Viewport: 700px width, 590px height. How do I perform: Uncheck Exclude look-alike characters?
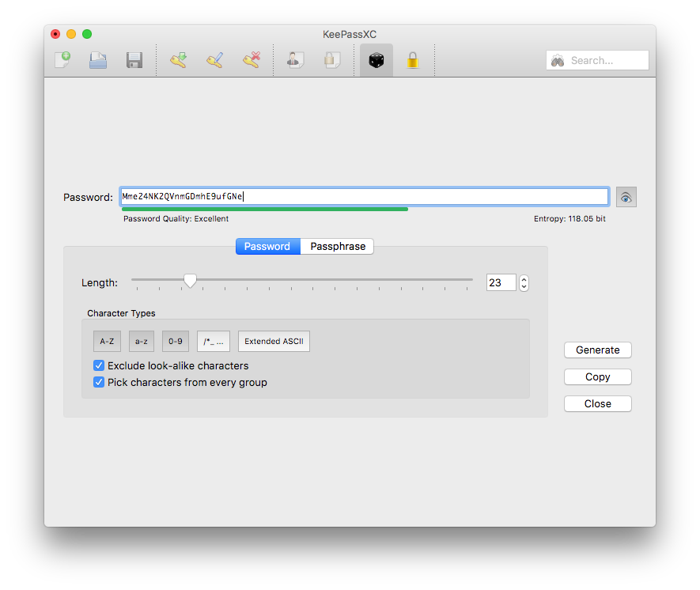(x=99, y=365)
